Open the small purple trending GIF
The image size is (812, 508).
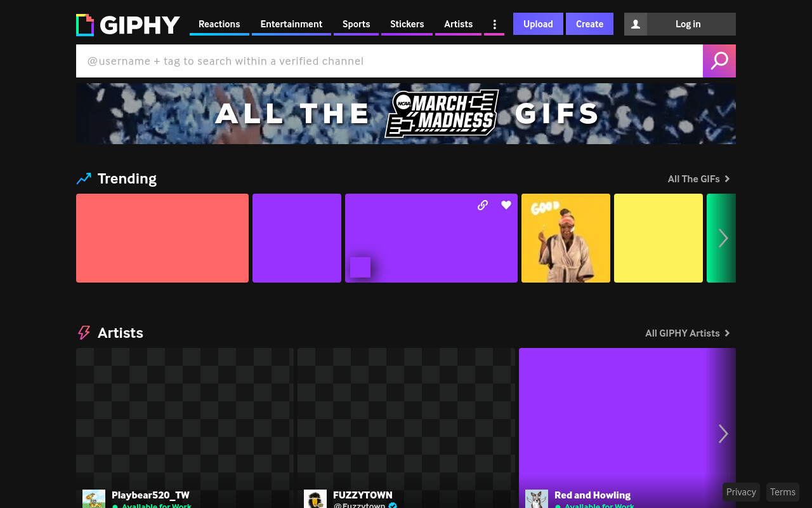pos(297,238)
